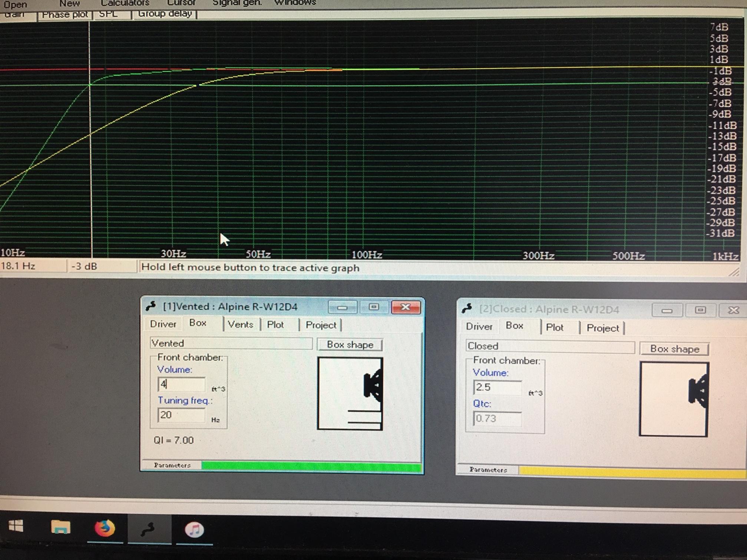The width and height of the screenshot is (747, 560).
Task: Click the 18.1 Hz status readout
Action: click(x=18, y=266)
